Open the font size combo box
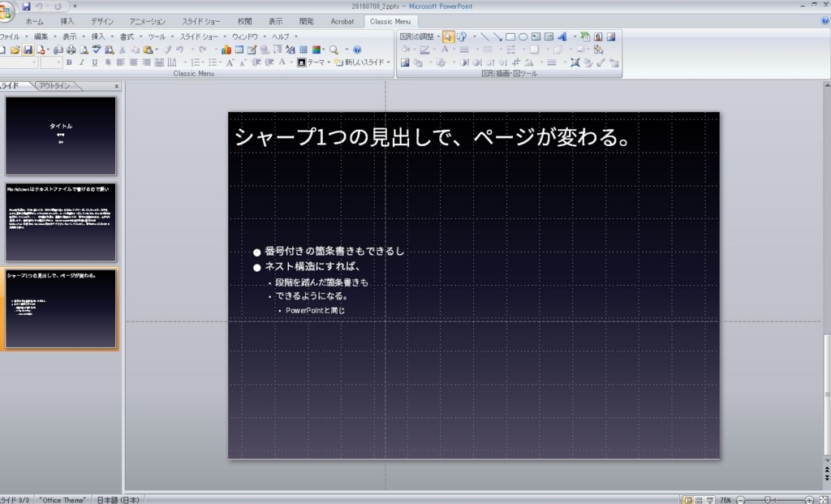This screenshot has height=504, width=831. (51, 62)
